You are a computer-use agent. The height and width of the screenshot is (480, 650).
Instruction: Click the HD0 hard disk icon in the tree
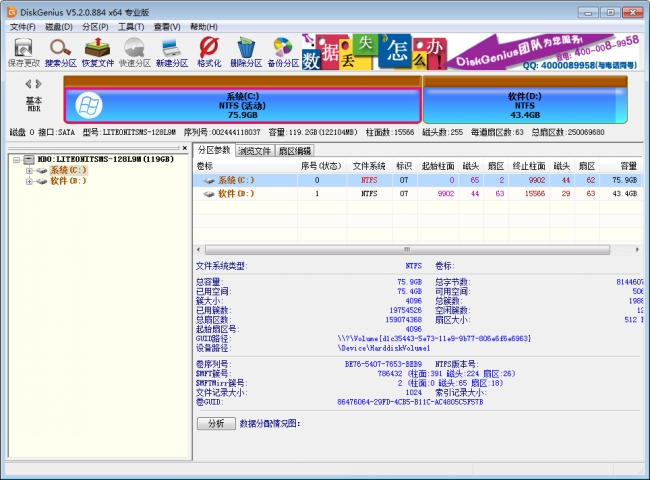[x=29, y=159]
